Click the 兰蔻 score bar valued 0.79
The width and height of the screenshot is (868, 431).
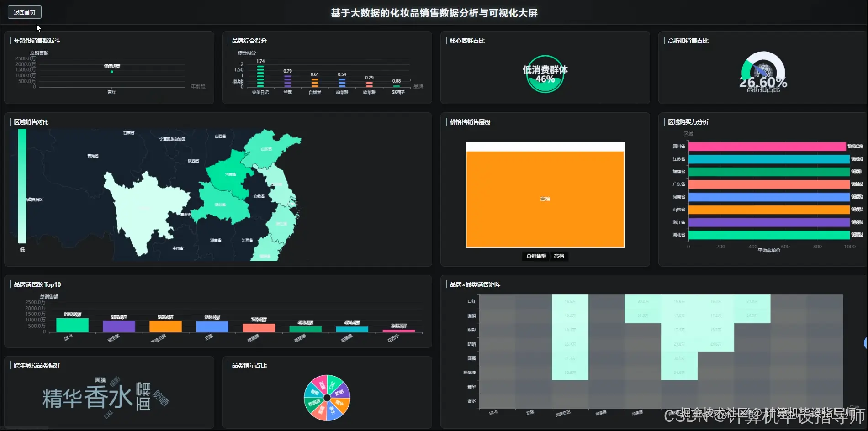[x=287, y=81]
